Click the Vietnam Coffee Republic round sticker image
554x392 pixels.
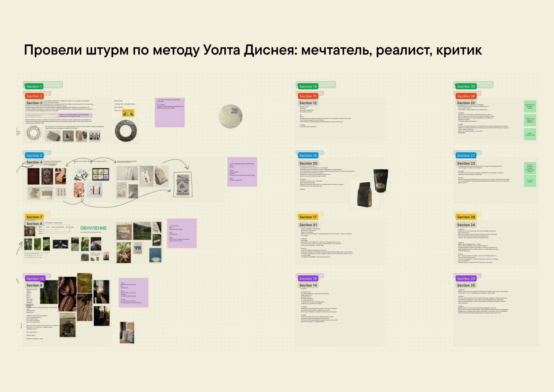(230, 116)
